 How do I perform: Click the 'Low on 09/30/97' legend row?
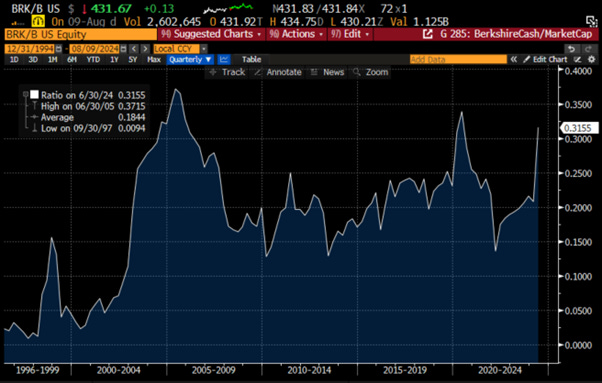pos(93,128)
